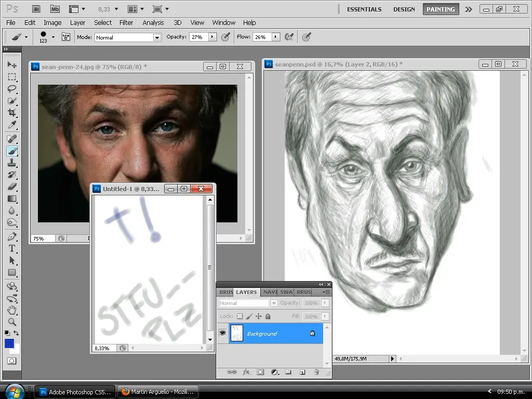Select the Spot Healing Brush tool
This screenshot has width=532, height=399.
(x=12, y=139)
